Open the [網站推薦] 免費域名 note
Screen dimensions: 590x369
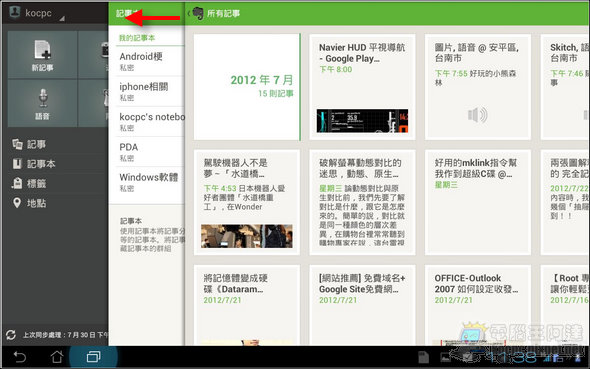pyautogui.click(x=362, y=305)
